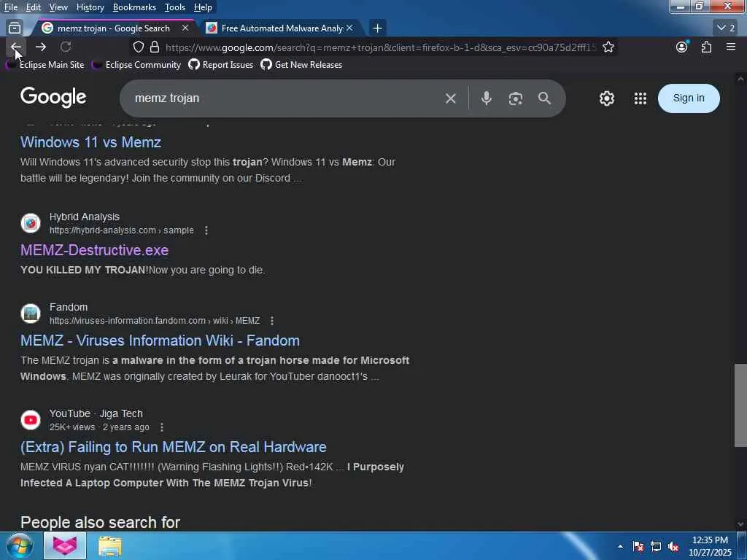The height and width of the screenshot is (560, 747).
Task: Open the Firefox hamburger application menu
Action: pos(731,47)
